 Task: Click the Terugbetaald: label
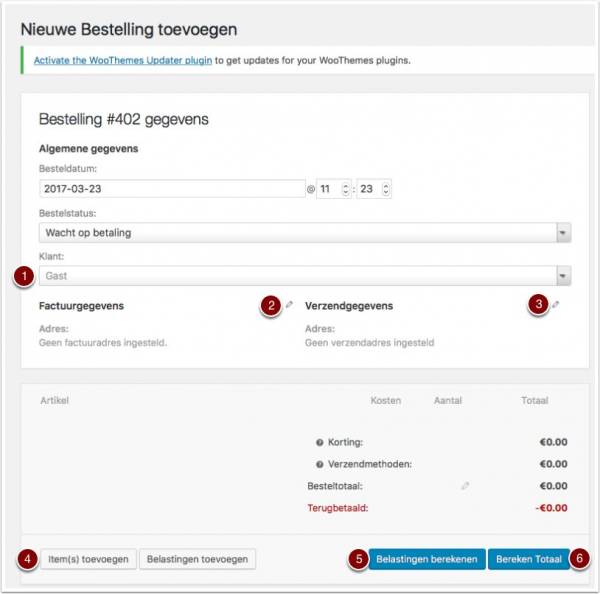click(x=338, y=508)
